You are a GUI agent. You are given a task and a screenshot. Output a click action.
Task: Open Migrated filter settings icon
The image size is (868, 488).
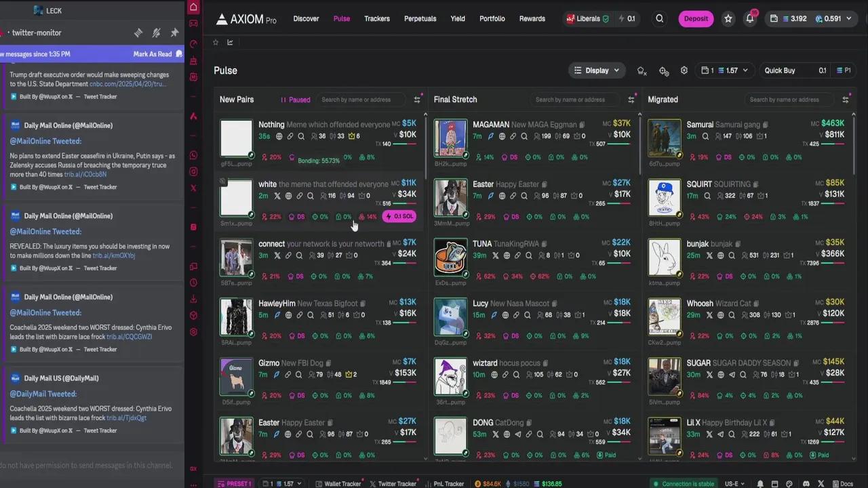(846, 99)
